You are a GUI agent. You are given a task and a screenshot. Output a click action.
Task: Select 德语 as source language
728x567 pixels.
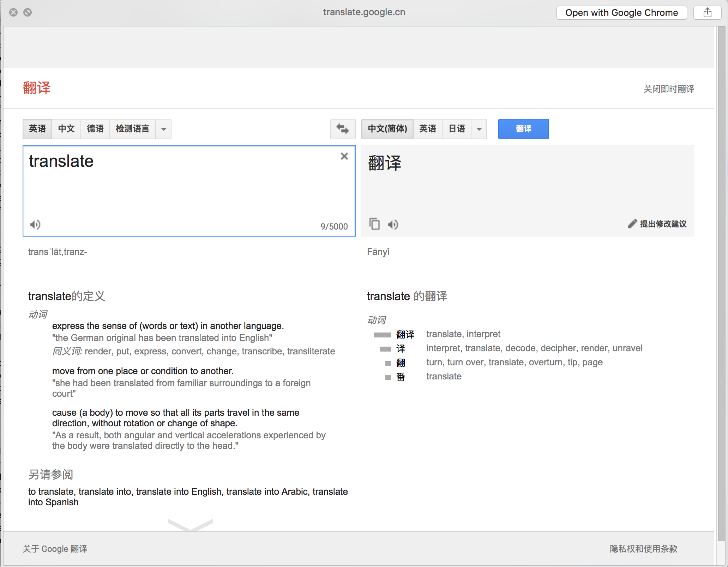point(95,129)
